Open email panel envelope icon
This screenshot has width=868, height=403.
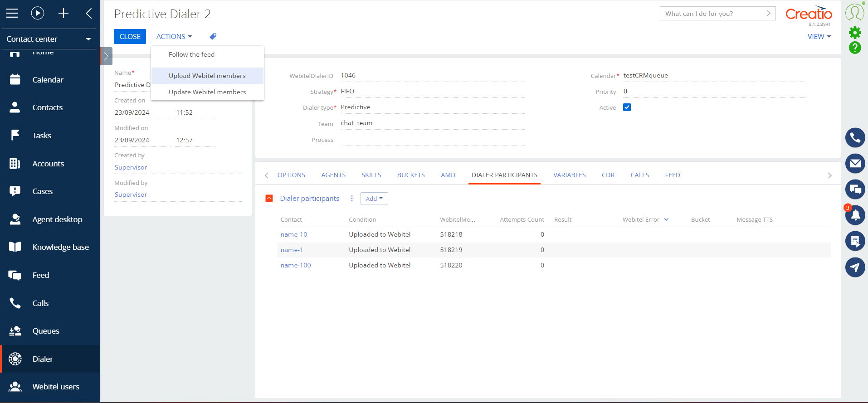pyautogui.click(x=855, y=163)
